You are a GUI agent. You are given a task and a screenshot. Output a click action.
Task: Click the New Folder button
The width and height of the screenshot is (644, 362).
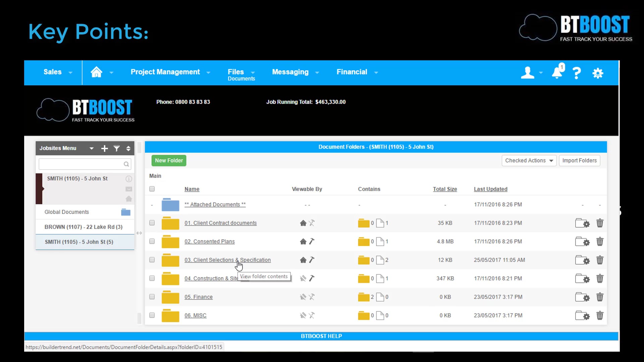tap(169, 161)
